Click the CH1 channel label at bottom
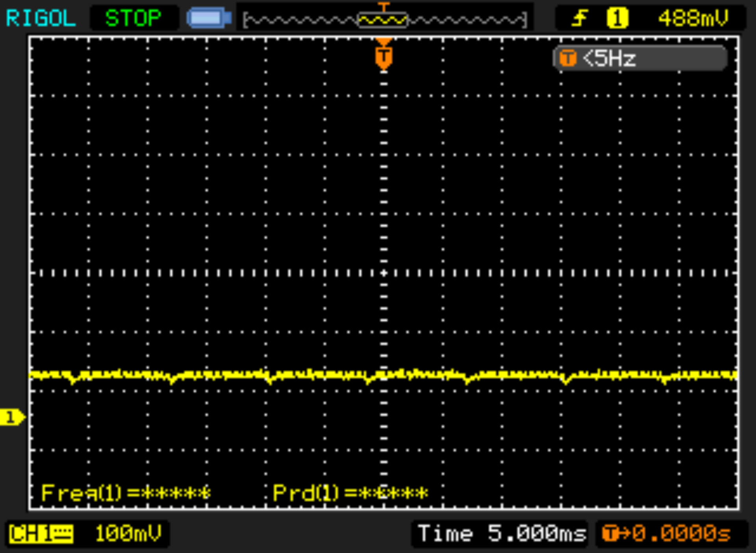The height and width of the screenshot is (553, 756). point(30,534)
